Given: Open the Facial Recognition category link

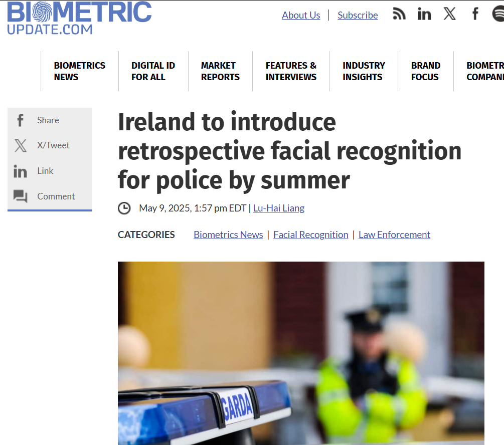Looking at the screenshot, I should pyautogui.click(x=311, y=235).
